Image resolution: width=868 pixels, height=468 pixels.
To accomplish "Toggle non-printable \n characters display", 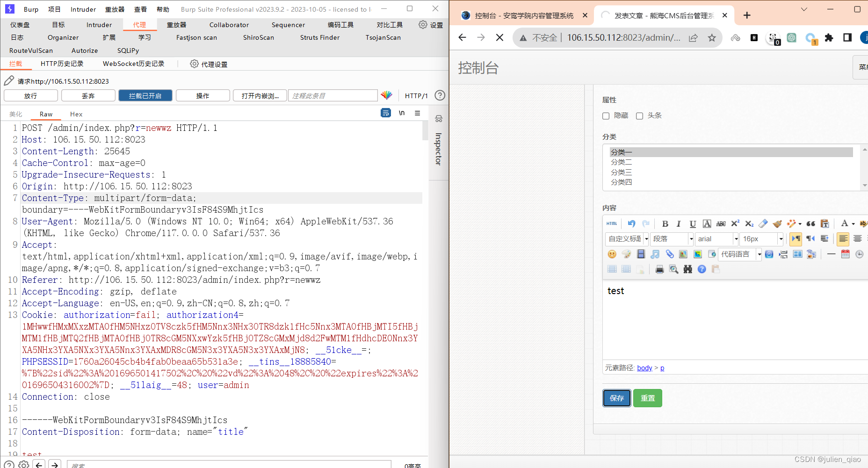I will pyautogui.click(x=402, y=113).
